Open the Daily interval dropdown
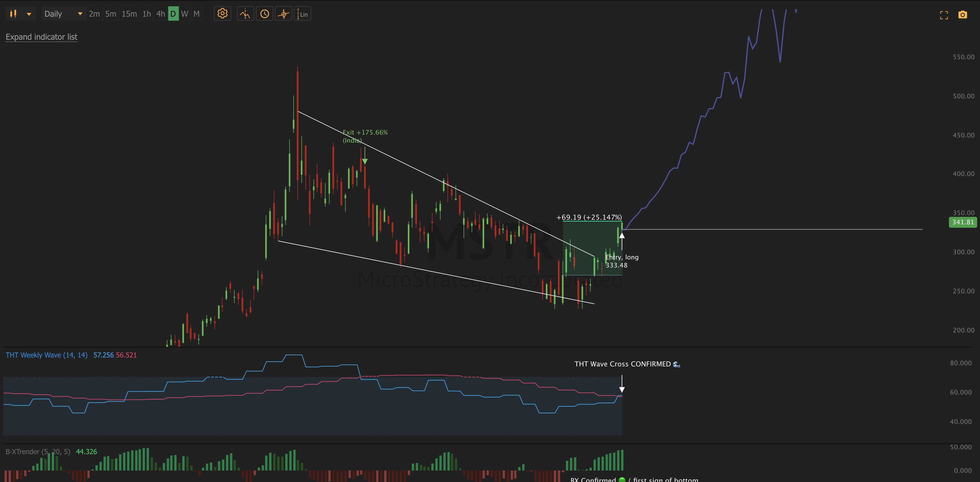980x482 pixels. 63,14
